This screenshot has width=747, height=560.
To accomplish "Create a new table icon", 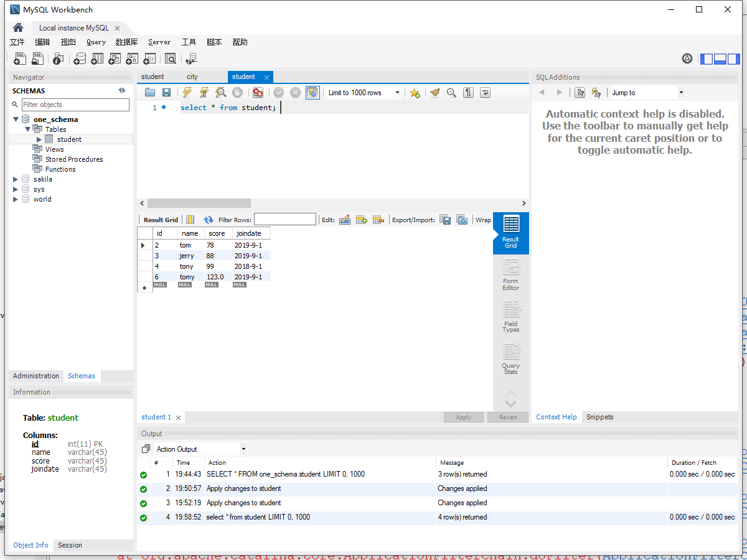I will [x=97, y=58].
